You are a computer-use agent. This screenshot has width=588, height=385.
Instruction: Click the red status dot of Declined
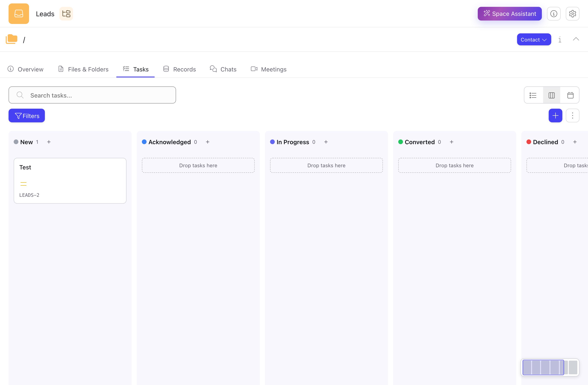click(529, 142)
